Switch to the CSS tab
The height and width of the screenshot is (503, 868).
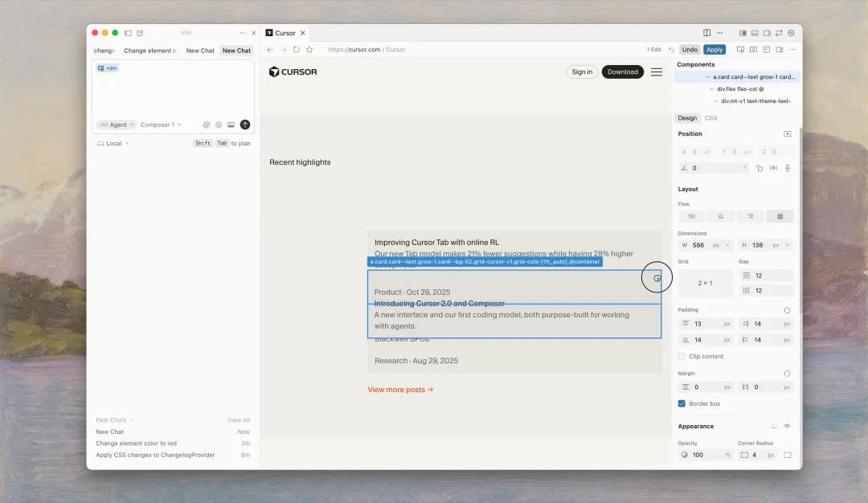(710, 118)
